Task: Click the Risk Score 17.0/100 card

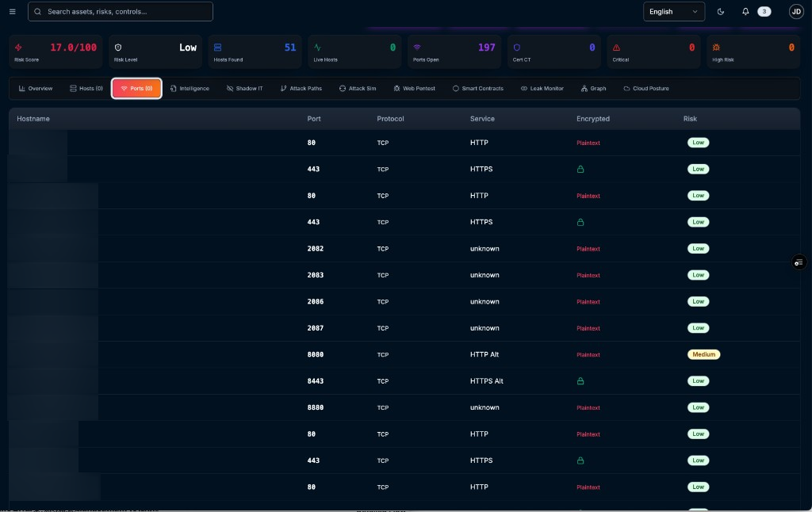Action: 56,52
